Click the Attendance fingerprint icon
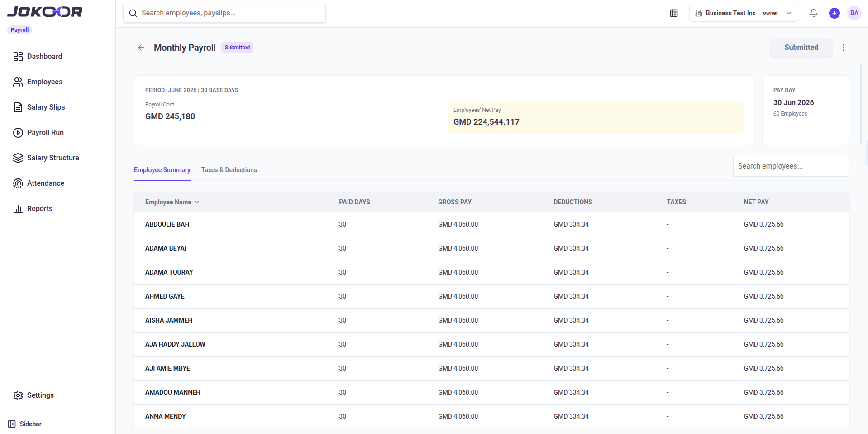 point(18,183)
